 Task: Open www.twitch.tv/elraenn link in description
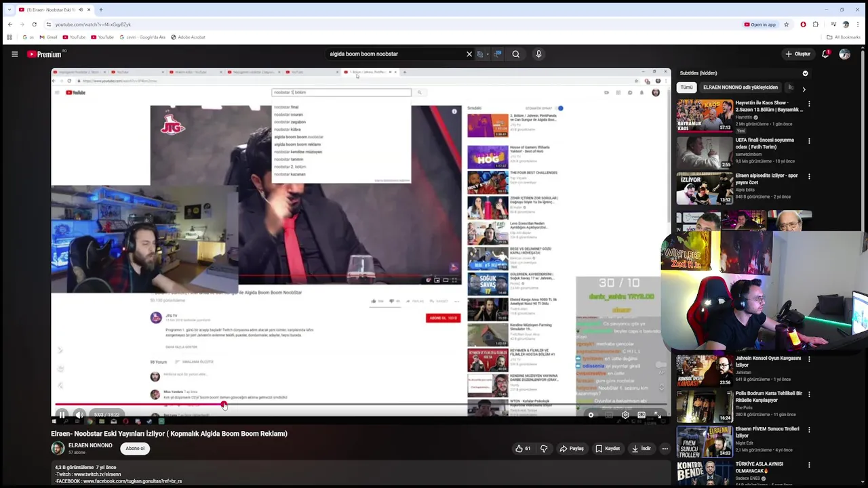97,474
